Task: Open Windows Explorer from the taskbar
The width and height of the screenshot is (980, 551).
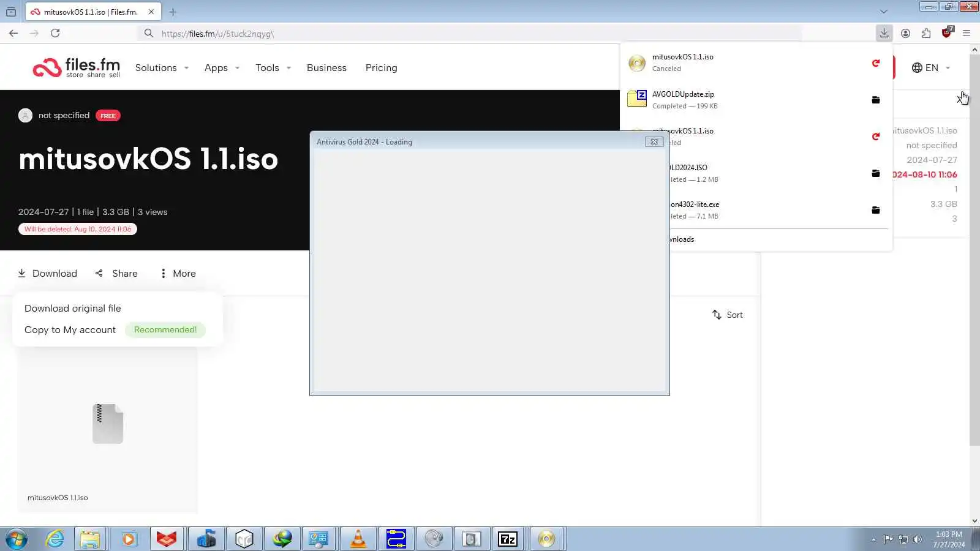Action: [90, 539]
